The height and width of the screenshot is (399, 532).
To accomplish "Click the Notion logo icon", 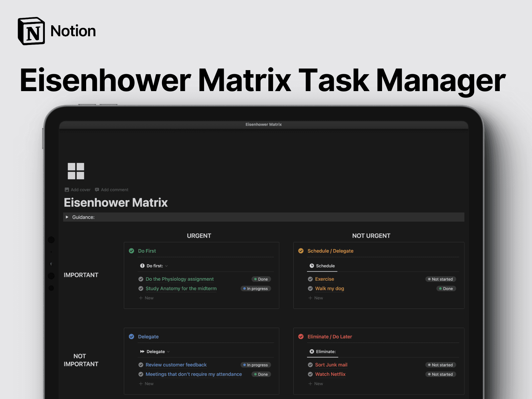I will [x=31, y=31].
